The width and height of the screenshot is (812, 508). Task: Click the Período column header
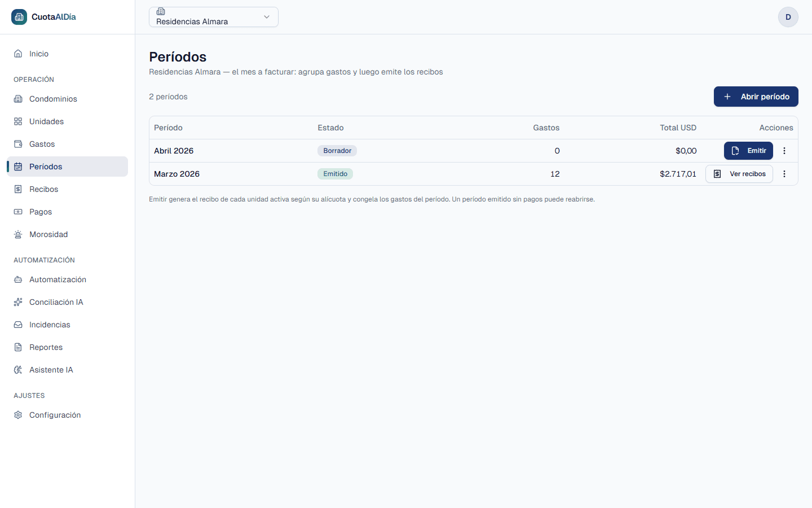[x=168, y=128]
